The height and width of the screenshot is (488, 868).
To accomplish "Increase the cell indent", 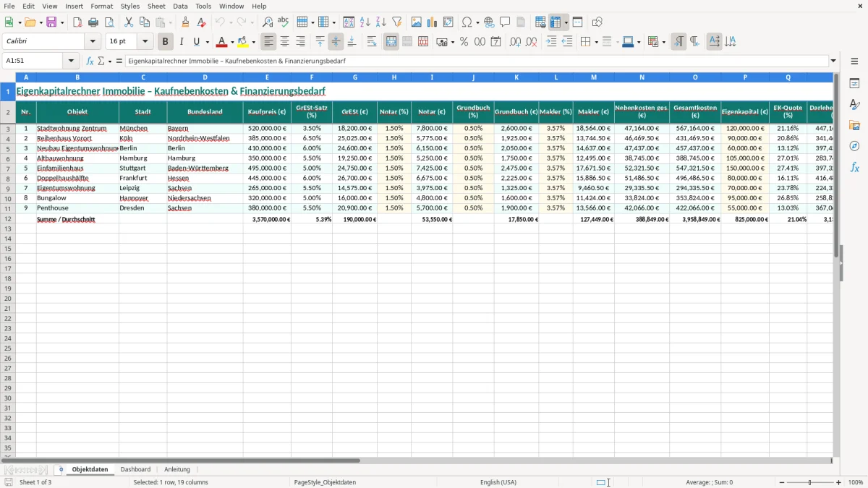I will 551,42.
